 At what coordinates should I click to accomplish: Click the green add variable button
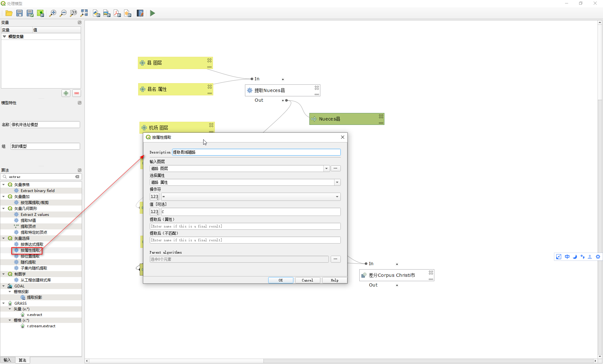tap(66, 93)
